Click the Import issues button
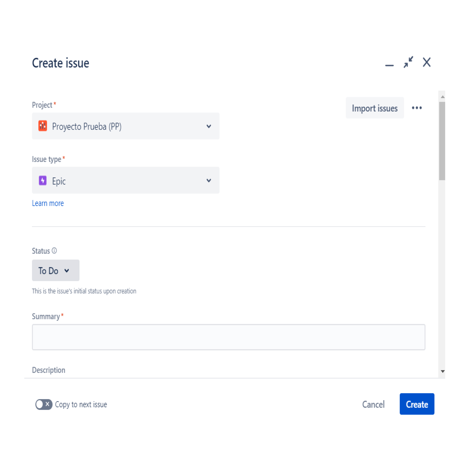 point(375,108)
